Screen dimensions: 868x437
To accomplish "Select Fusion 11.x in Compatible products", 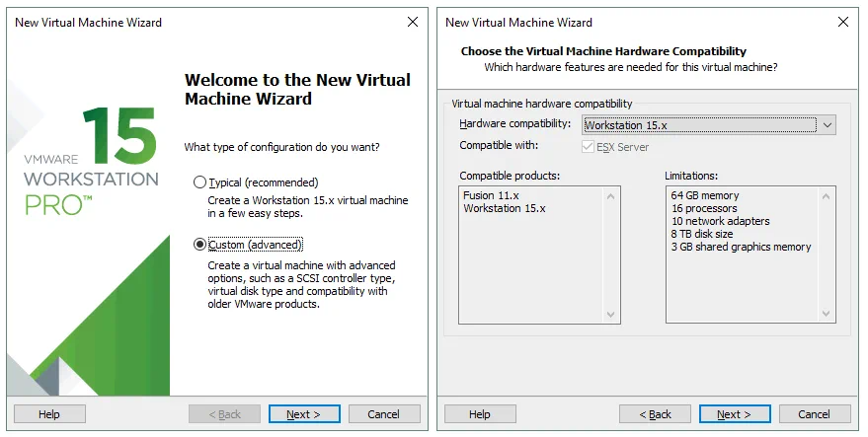I will 491,196.
